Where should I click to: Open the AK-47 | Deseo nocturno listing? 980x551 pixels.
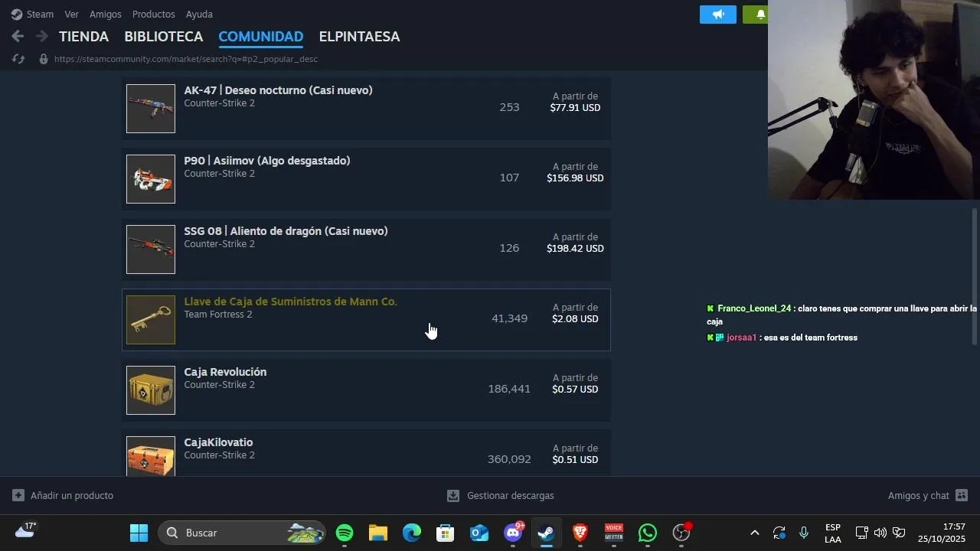278,90
